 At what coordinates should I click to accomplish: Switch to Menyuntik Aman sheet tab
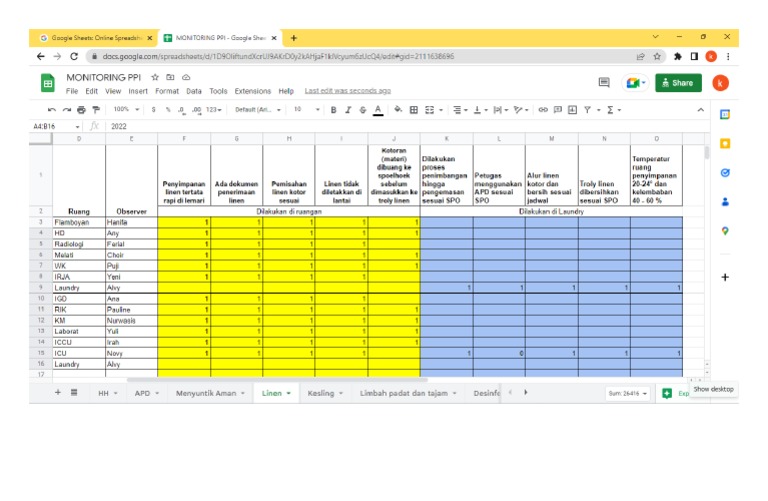click(x=210, y=393)
